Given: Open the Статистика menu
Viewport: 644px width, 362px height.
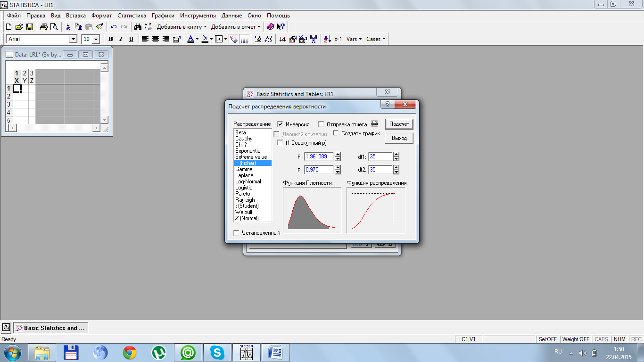Looking at the screenshot, I should 132,16.
